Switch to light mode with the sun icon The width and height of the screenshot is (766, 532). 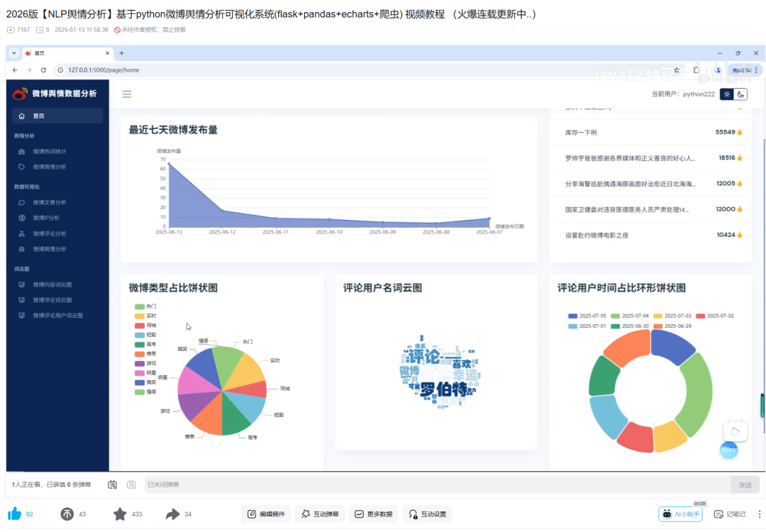point(727,94)
